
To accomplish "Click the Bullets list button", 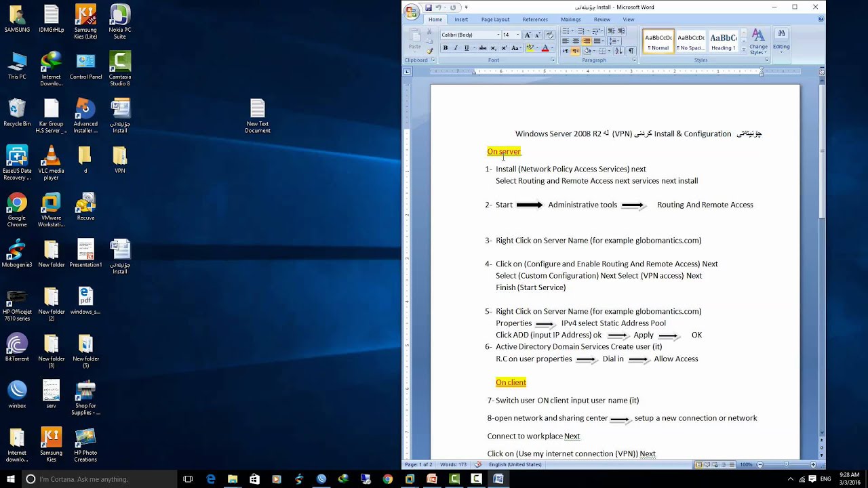I will pyautogui.click(x=566, y=31).
